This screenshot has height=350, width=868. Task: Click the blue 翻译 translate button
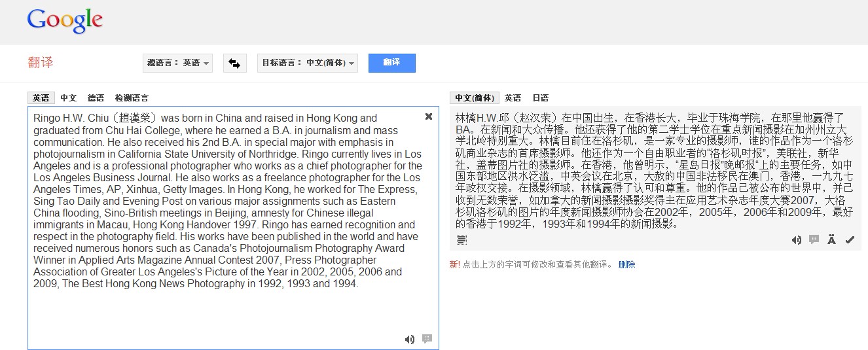tap(391, 63)
